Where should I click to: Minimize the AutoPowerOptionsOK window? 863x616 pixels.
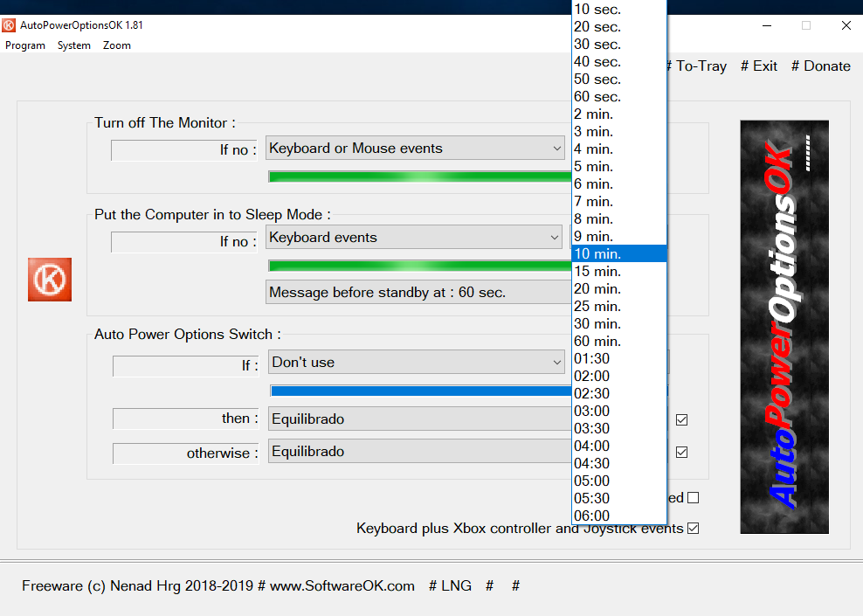[x=767, y=25]
